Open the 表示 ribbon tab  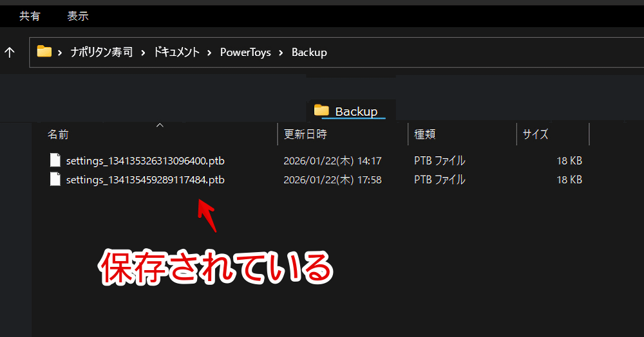[x=77, y=16]
